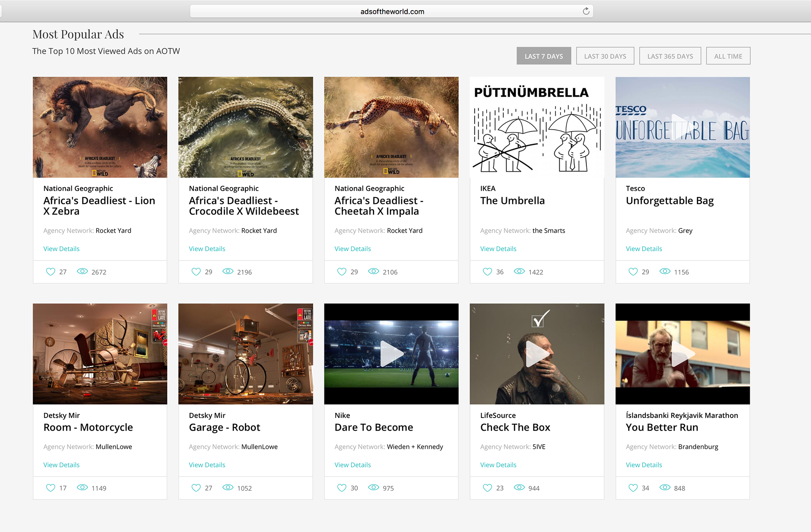Play the Tesco Unforgettable Bag video

pos(683,127)
